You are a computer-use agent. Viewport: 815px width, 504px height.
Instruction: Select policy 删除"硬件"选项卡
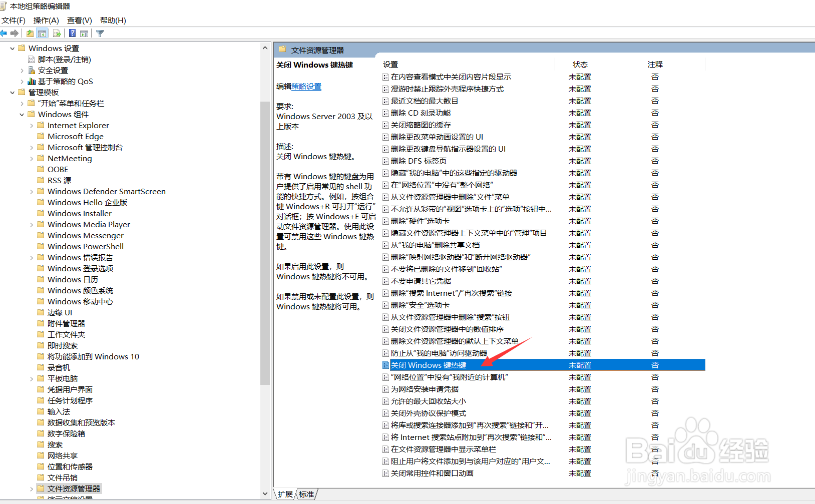click(x=420, y=221)
